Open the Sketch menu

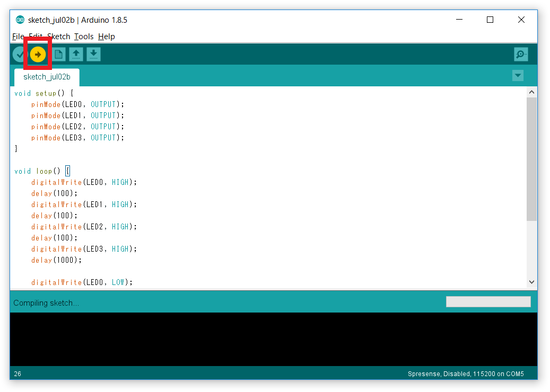(58, 37)
